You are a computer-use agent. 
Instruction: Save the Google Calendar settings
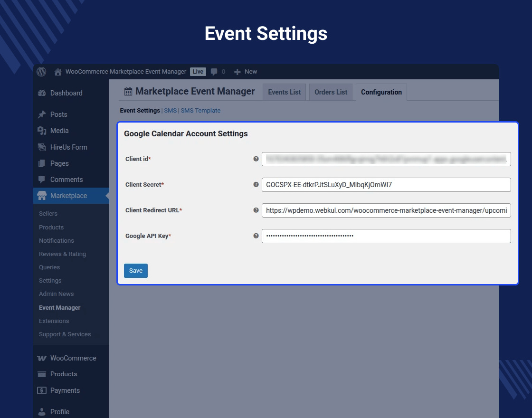(136, 271)
